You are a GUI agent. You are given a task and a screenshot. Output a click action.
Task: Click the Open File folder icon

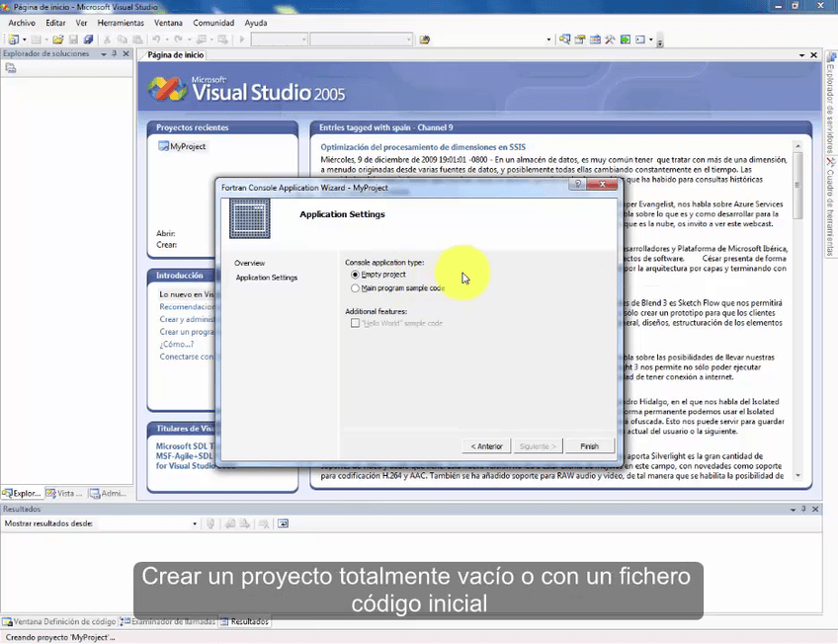[58, 40]
